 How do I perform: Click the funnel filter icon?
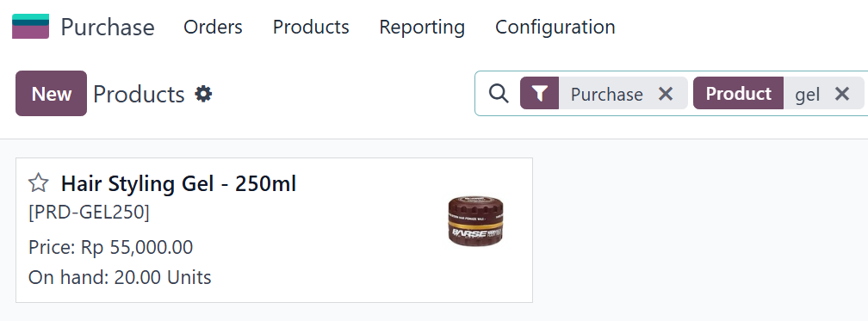pos(540,94)
